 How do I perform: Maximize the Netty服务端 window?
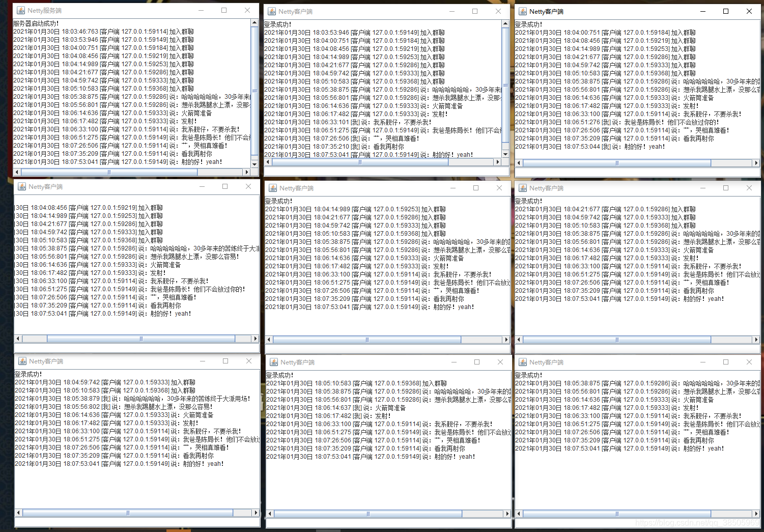(224, 10)
